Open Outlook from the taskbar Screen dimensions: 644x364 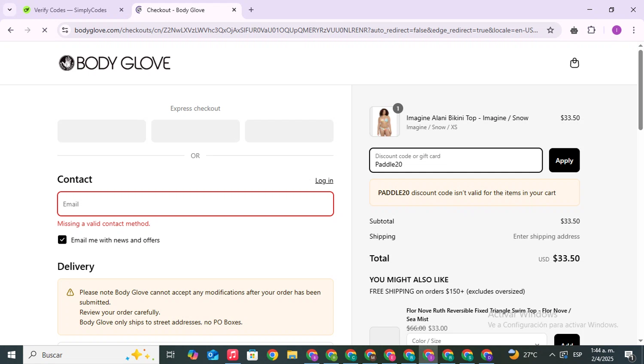pyautogui.click(x=213, y=355)
